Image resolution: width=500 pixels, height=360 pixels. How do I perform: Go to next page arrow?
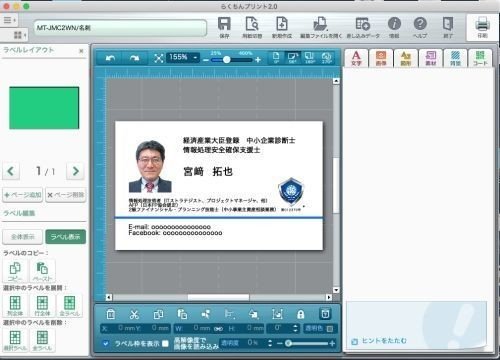(75, 171)
